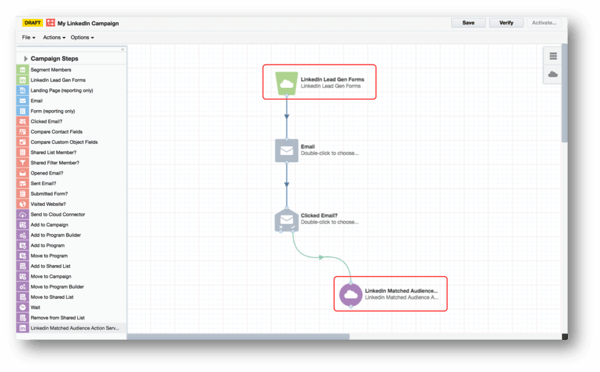This screenshot has height=372, width=600.
Task: Click the Activate... button
Action: [544, 23]
